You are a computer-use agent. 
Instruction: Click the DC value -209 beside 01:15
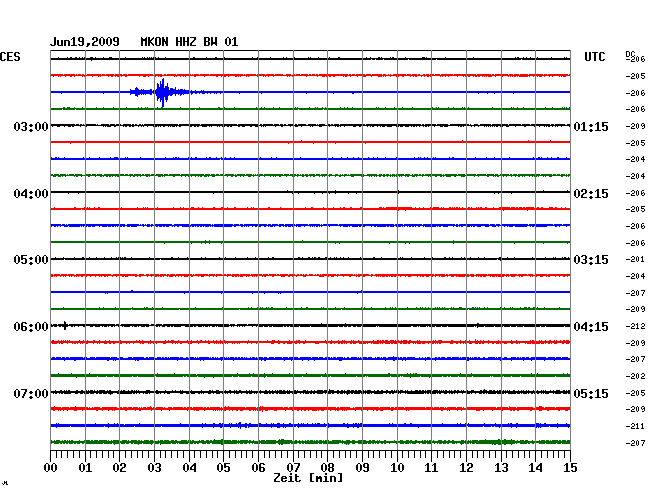pos(635,126)
